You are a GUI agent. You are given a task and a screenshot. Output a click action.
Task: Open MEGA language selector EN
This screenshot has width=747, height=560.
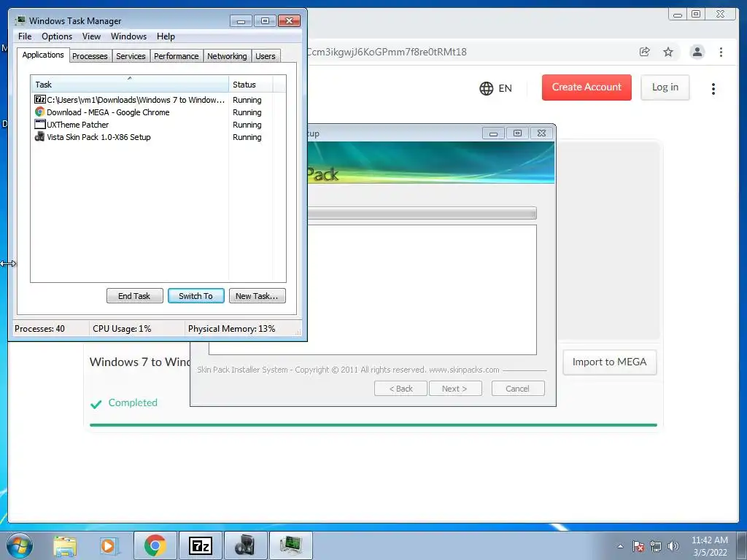(495, 88)
